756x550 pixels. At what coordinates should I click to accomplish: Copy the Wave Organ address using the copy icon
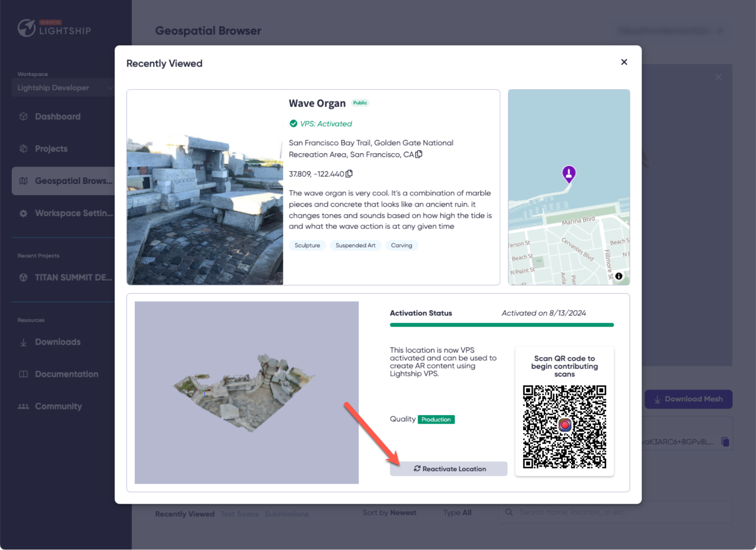418,154
